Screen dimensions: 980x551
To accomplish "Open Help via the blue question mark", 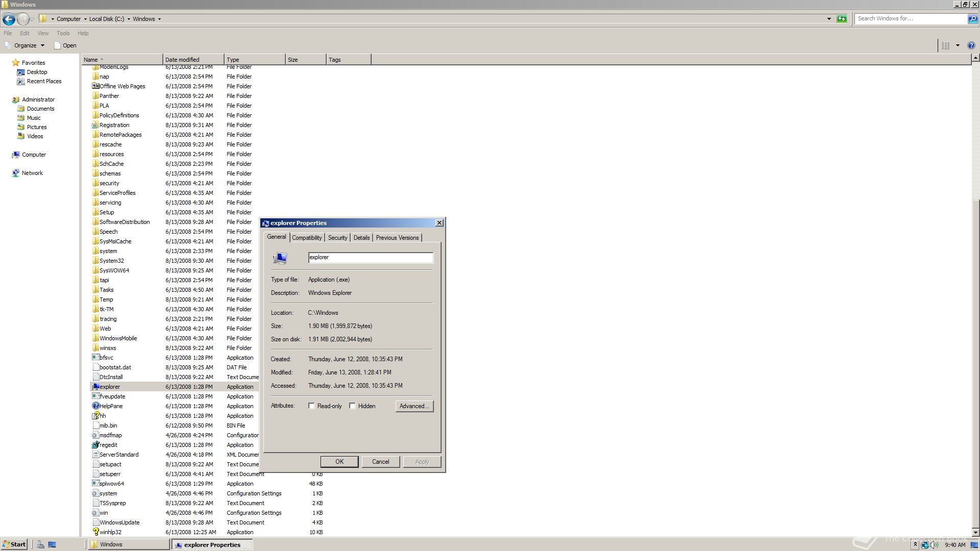I will click(971, 45).
